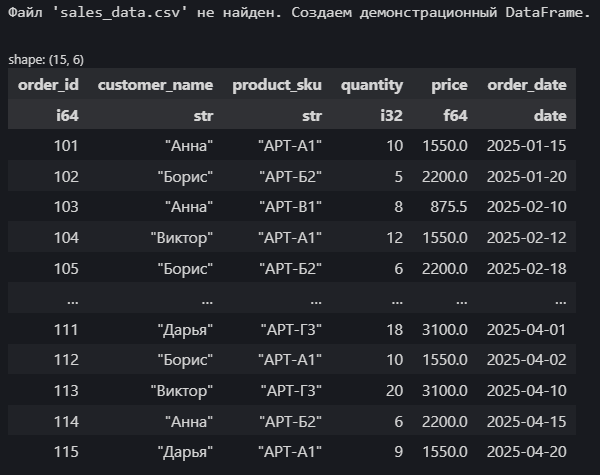Image resolution: width=600 pixels, height=475 pixels.
Task: Select the "Дарья" cell in row 111
Action: pyautogui.click(x=185, y=330)
